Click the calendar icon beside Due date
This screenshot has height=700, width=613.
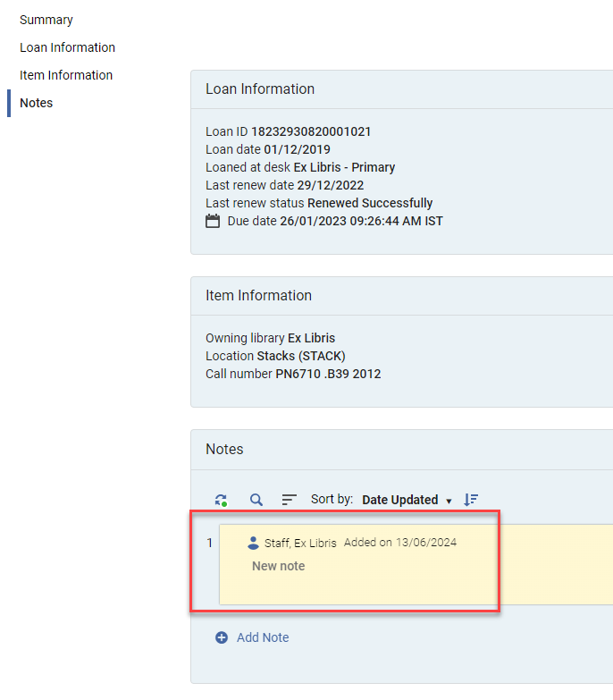click(213, 221)
